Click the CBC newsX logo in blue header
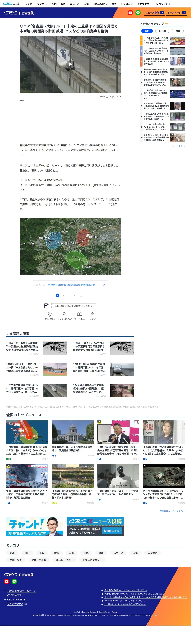The height and width of the screenshot is (644, 191). (19, 13)
